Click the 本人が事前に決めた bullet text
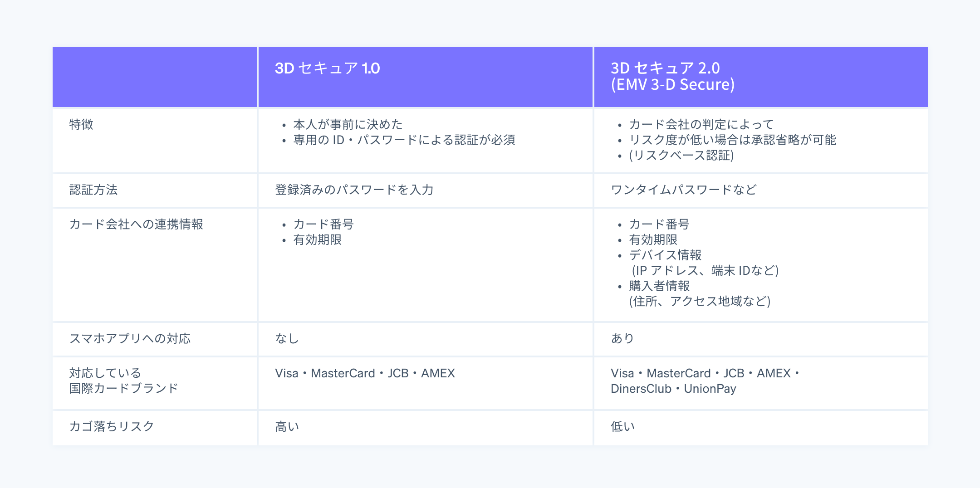Viewport: 980px width, 488px height. coord(348,124)
